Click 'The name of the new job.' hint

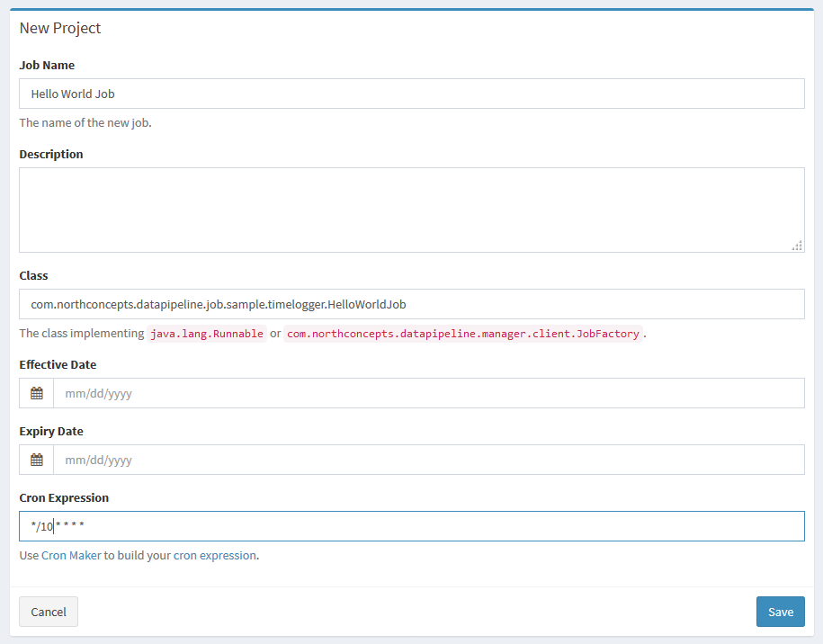[85, 123]
